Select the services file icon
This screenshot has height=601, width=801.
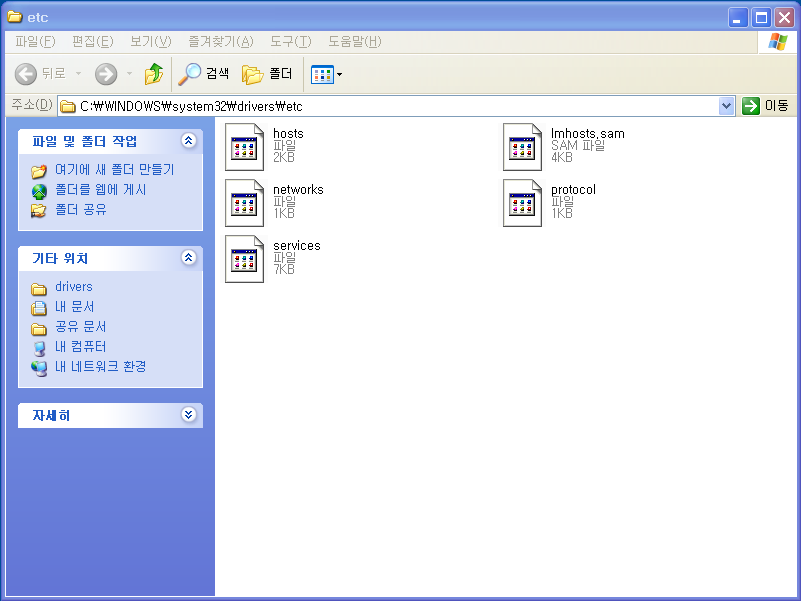coord(244,259)
